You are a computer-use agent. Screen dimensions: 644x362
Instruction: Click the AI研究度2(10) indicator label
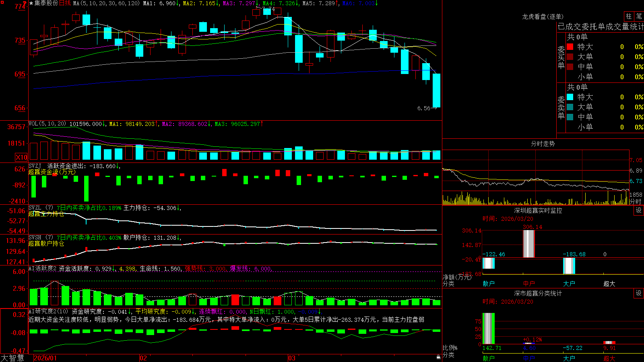pyautogui.click(x=49, y=311)
